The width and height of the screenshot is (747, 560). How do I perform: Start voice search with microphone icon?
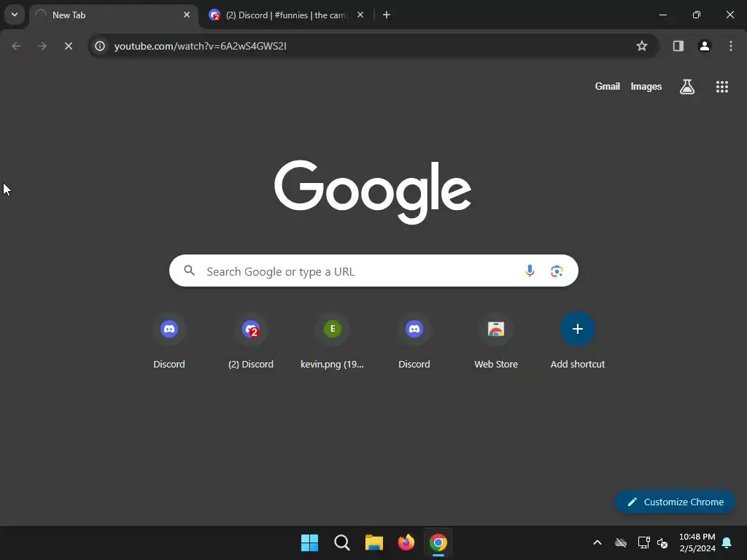coord(530,271)
